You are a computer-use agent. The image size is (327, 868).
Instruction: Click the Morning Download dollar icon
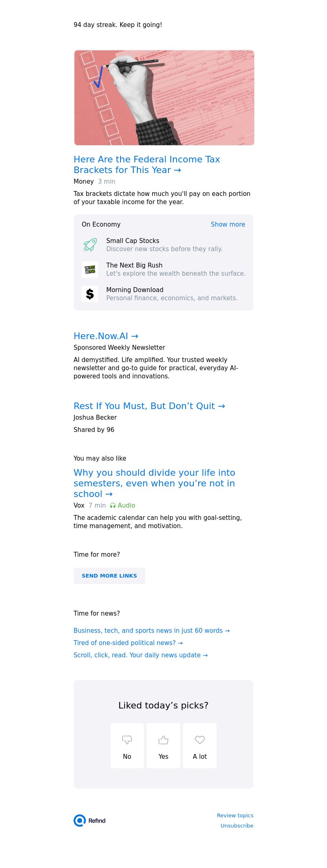90,294
